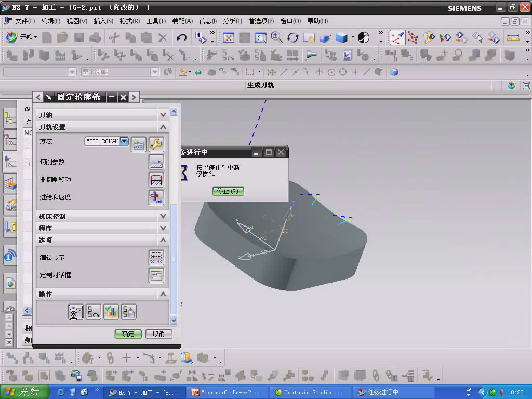Click the Fit view icon

click(229, 37)
